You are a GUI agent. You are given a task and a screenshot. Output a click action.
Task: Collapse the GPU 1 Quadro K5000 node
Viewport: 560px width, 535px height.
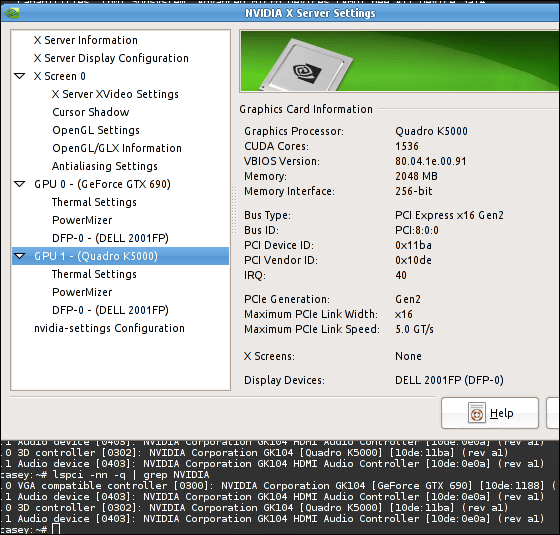[x=20, y=256]
